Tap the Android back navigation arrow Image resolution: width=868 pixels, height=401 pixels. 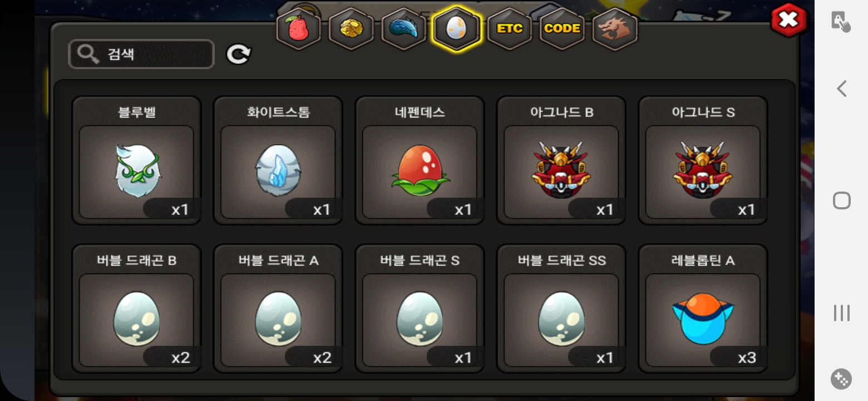[x=842, y=89]
